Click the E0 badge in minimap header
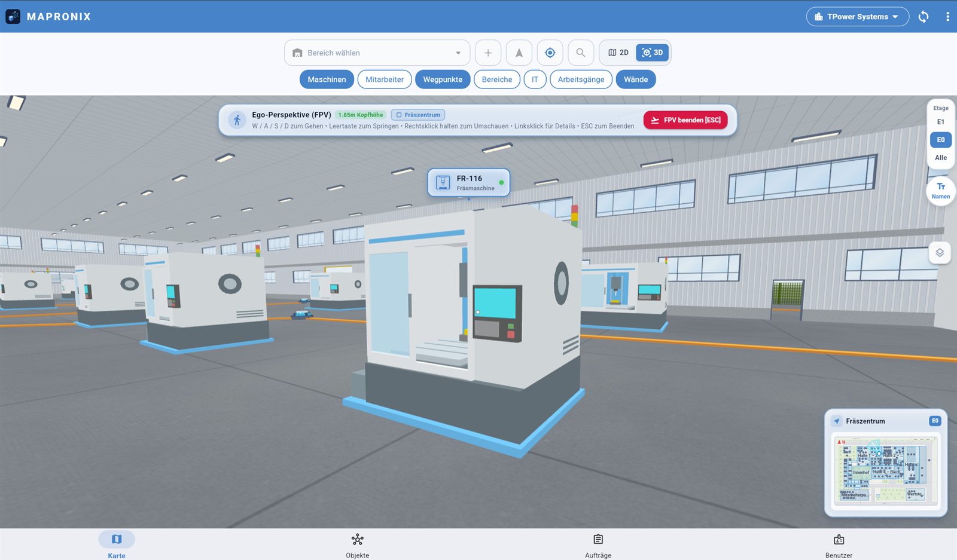Image resolution: width=957 pixels, height=560 pixels. pyautogui.click(x=935, y=421)
